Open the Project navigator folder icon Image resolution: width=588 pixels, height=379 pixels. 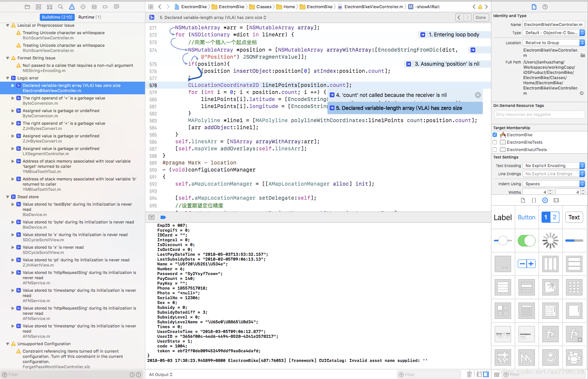coord(27,7)
